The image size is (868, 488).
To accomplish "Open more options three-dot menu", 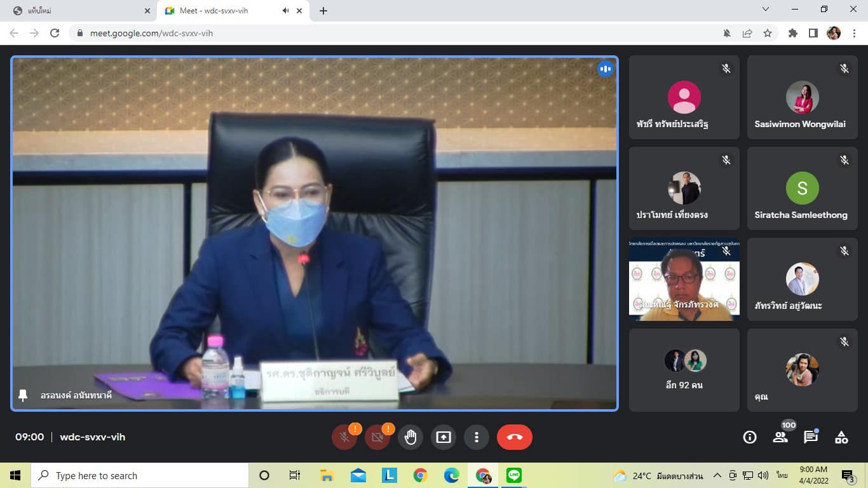I will coord(476,437).
